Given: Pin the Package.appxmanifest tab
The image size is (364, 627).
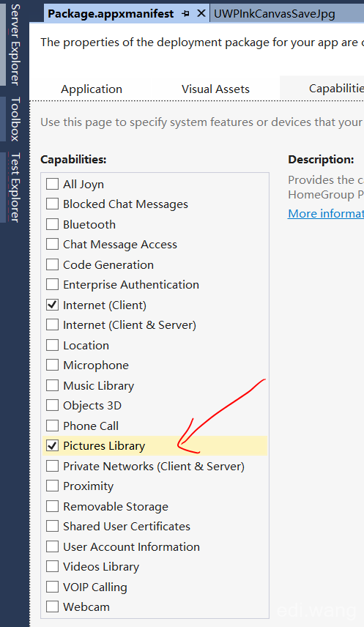Looking at the screenshot, I should coord(185,14).
